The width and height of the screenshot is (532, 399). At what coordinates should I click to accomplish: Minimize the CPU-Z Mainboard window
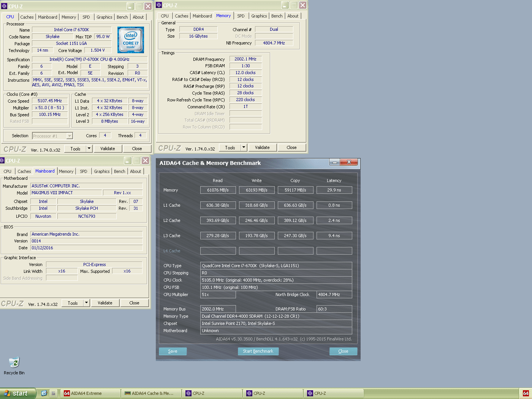[x=128, y=160]
